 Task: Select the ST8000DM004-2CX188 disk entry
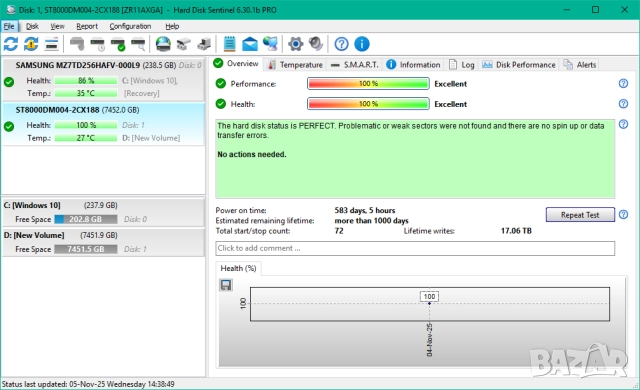coord(103,124)
